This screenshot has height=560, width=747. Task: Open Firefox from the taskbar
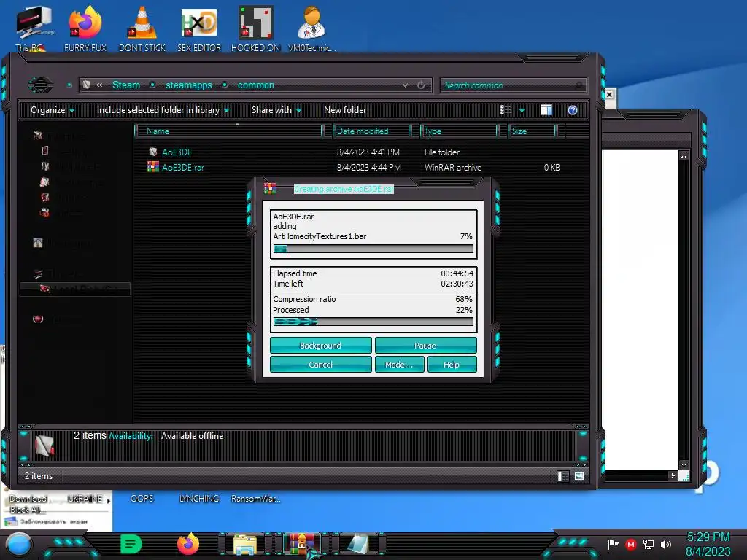(188, 544)
